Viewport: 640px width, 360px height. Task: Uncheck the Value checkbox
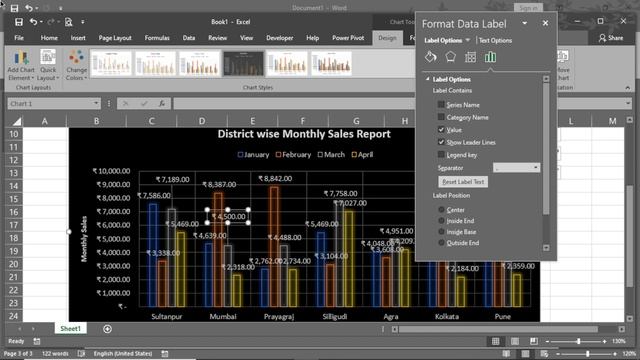(x=441, y=129)
